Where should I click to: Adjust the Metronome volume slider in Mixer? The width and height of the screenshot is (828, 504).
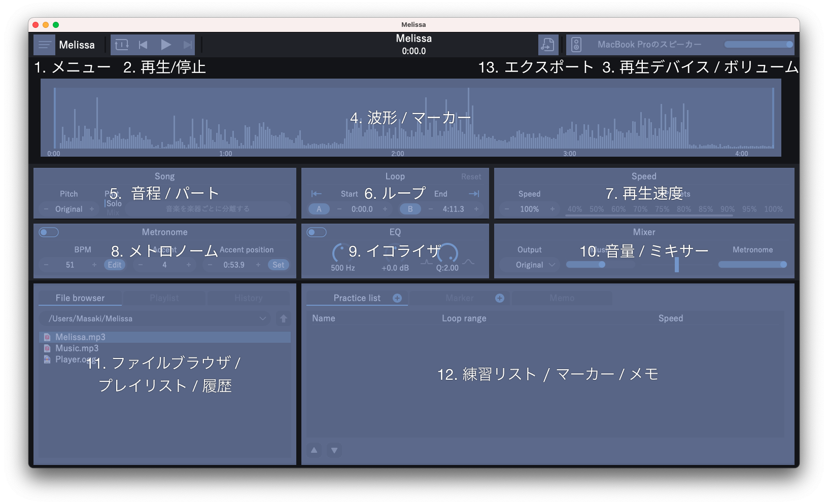(x=753, y=265)
